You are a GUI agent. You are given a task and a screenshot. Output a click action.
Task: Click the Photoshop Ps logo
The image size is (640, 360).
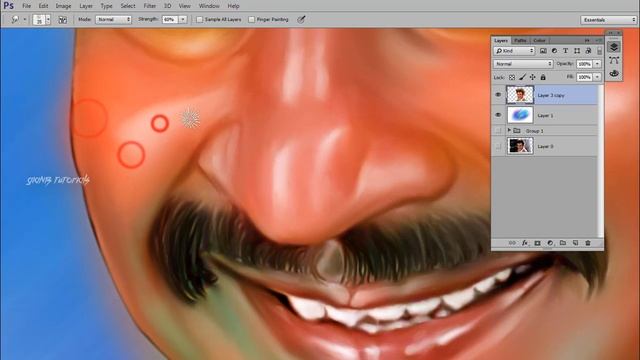(x=9, y=6)
